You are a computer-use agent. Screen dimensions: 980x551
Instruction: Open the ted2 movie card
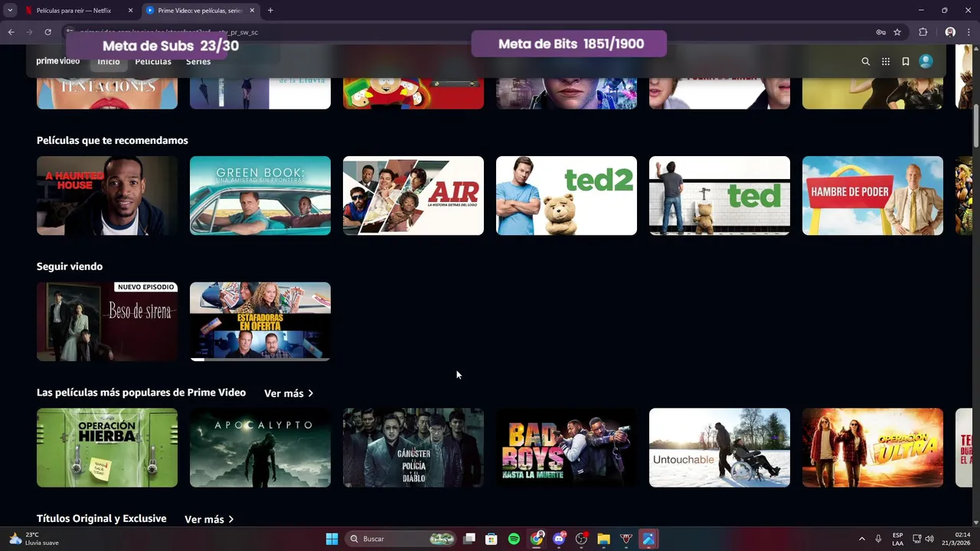pos(567,196)
